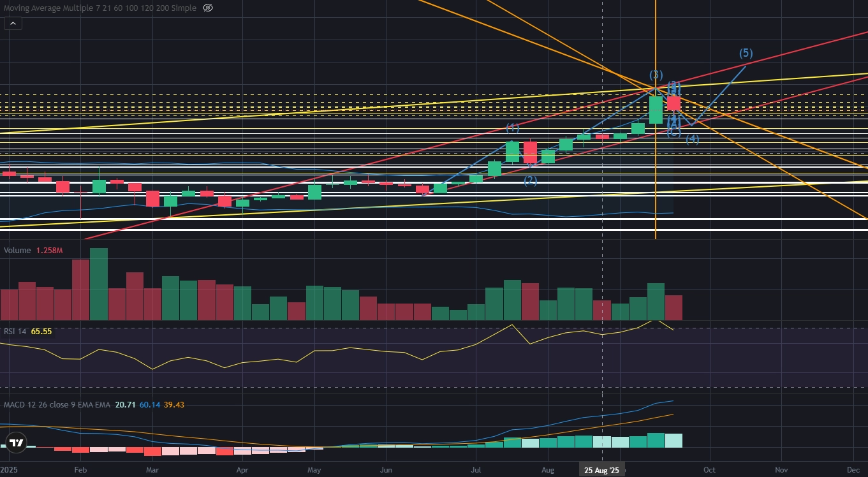
Task: Click the 25 Aug '25 date marker
Action: point(603,470)
